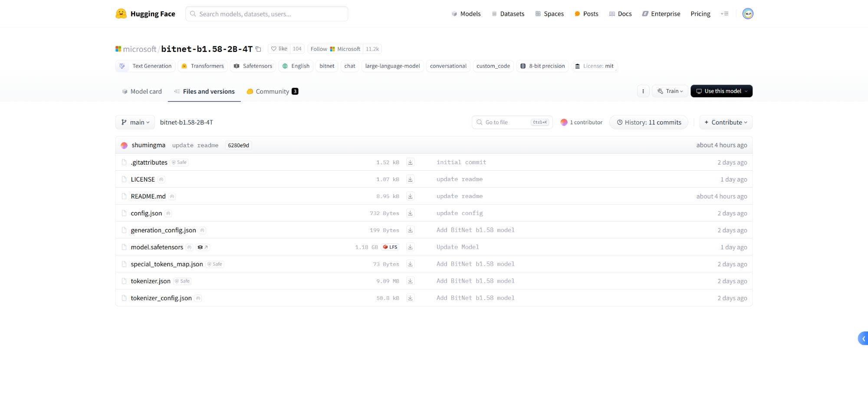Expand the blue side panel arrow
The height and width of the screenshot is (417, 868).
[863, 338]
